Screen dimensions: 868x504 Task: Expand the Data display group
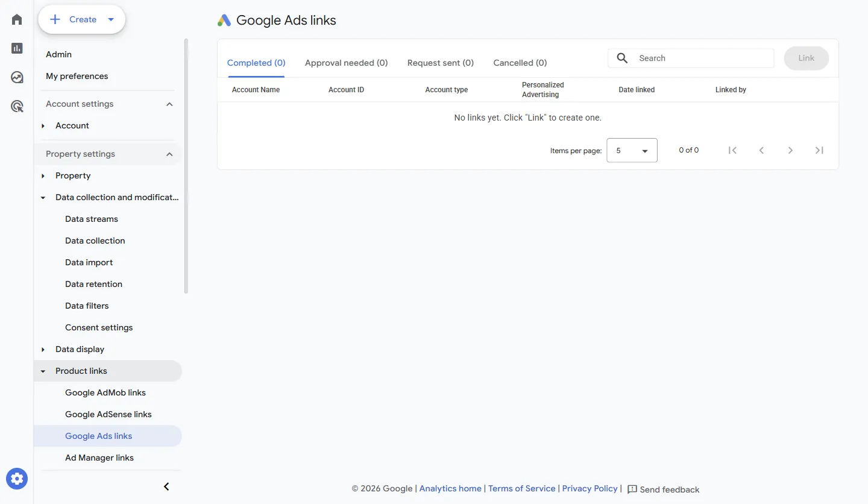pos(43,349)
